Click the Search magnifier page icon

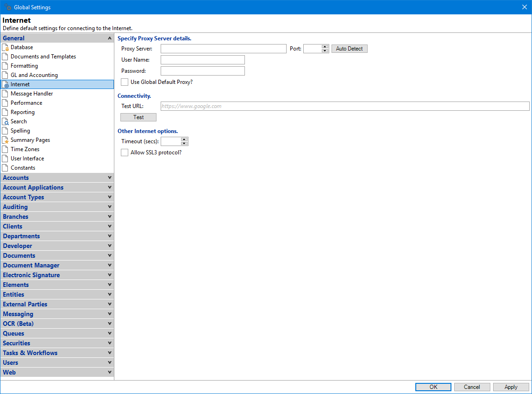(5, 121)
